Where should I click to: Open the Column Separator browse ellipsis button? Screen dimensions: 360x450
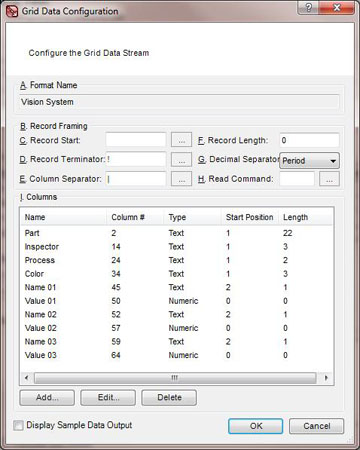(x=181, y=179)
